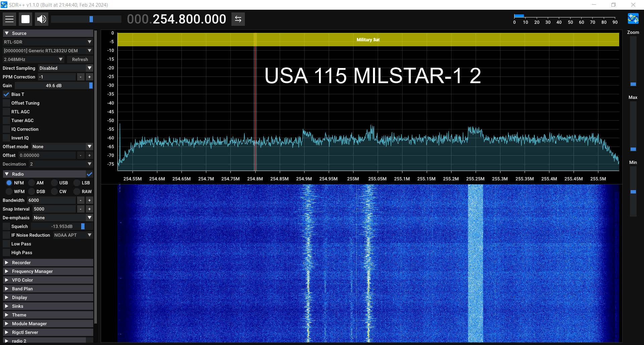Open the De-emphasis None dropdown
This screenshot has height=345, width=644.
[x=63, y=218]
